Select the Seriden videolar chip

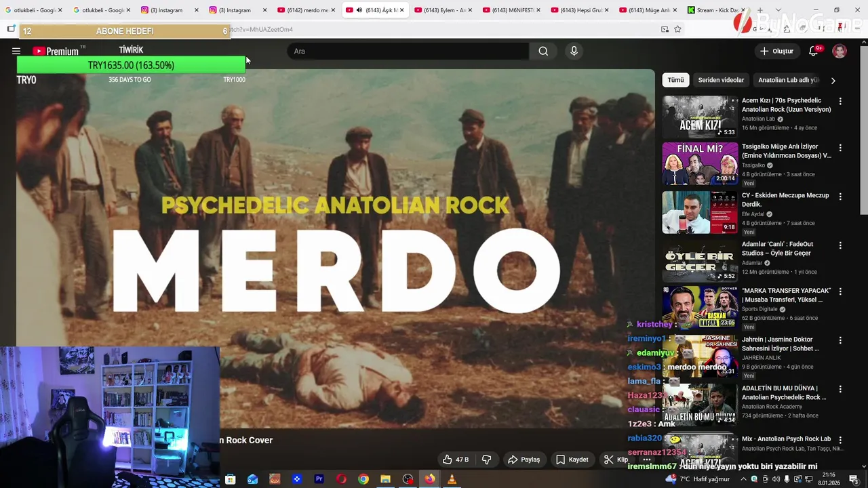pyautogui.click(x=721, y=80)
